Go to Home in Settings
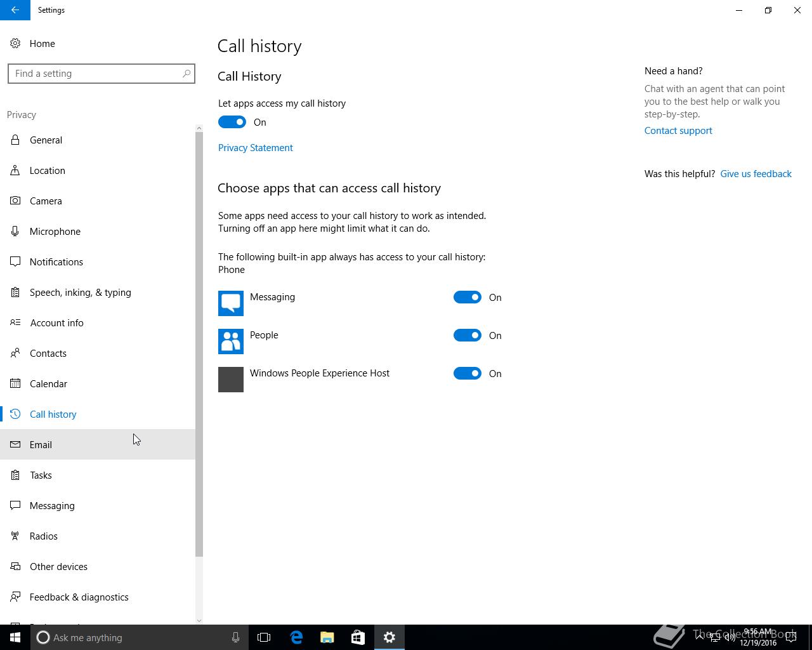The image size is (812, 650). (98, 43)
